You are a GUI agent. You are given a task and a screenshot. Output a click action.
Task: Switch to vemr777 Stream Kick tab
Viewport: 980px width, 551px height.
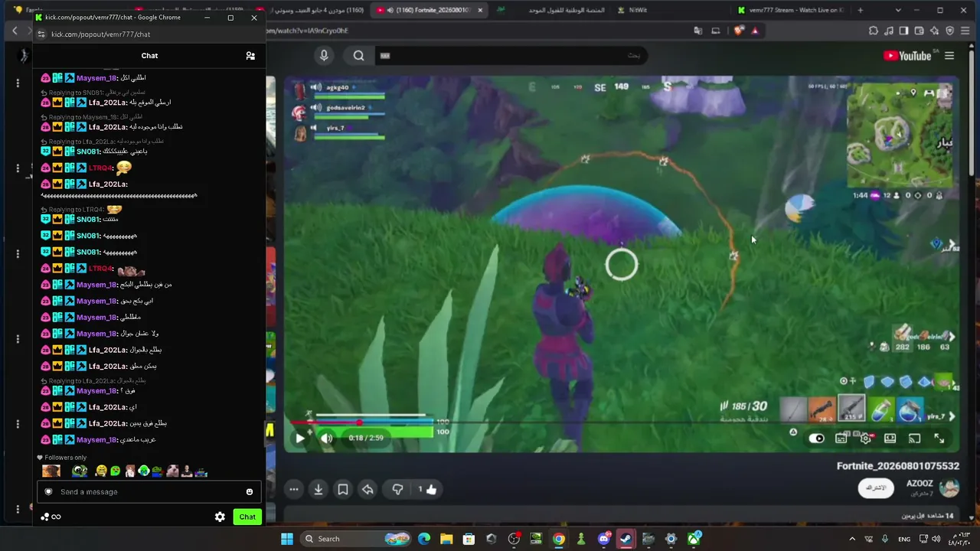792,10
